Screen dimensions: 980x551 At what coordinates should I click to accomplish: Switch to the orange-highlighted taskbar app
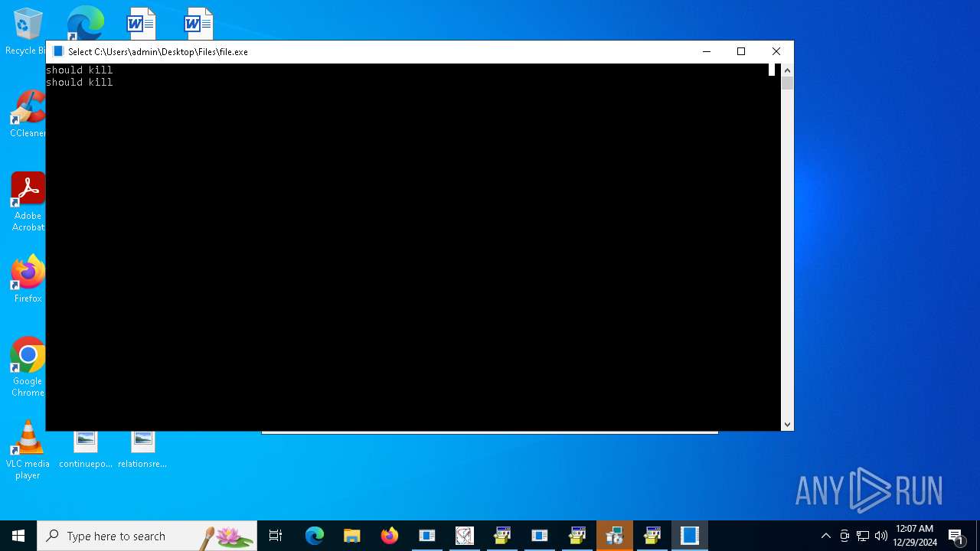tap(615, 536)
